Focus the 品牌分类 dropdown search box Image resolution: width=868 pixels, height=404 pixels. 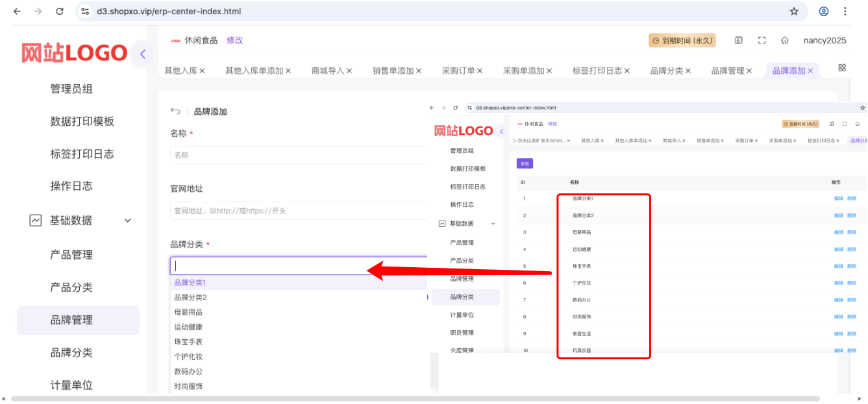click(299, 266)
